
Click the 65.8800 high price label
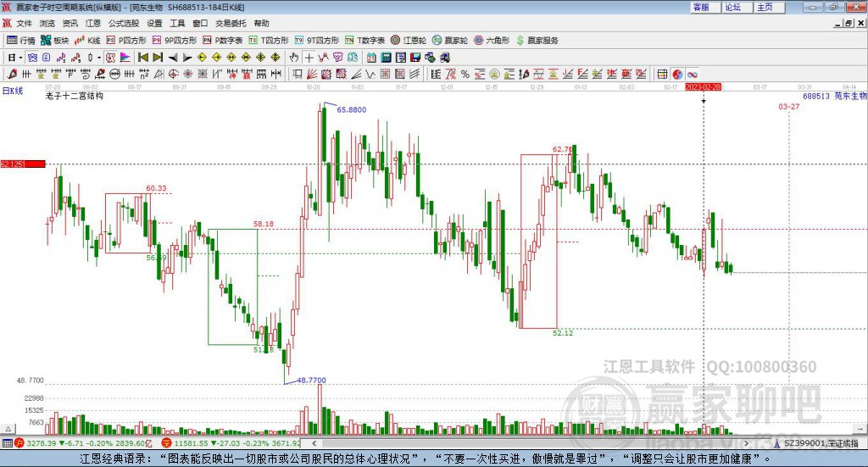pyautogui.click(x=352, y=109)
